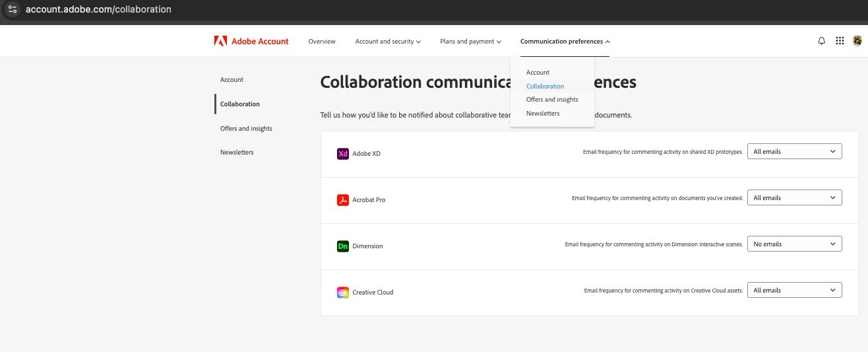
Task: Click the Creative Cloud assets description text
Action: tap(664, 291)
